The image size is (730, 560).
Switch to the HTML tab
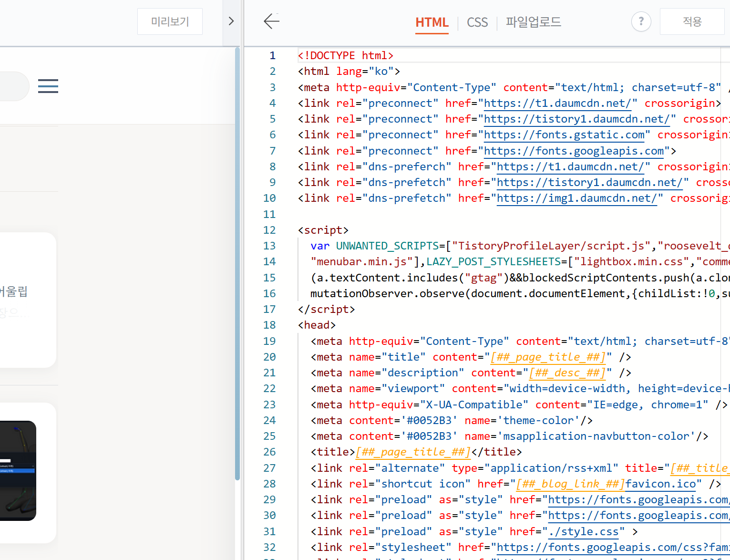432,22
